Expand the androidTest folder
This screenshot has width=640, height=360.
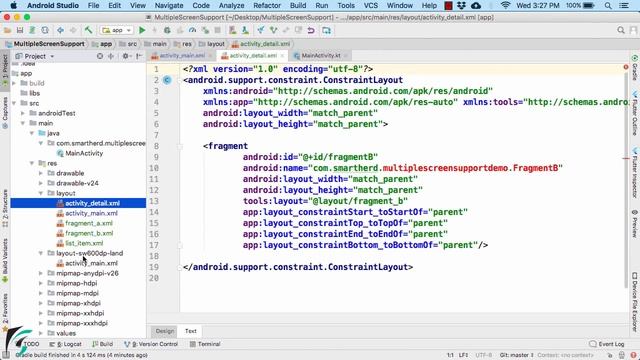(x=23, y=113)
